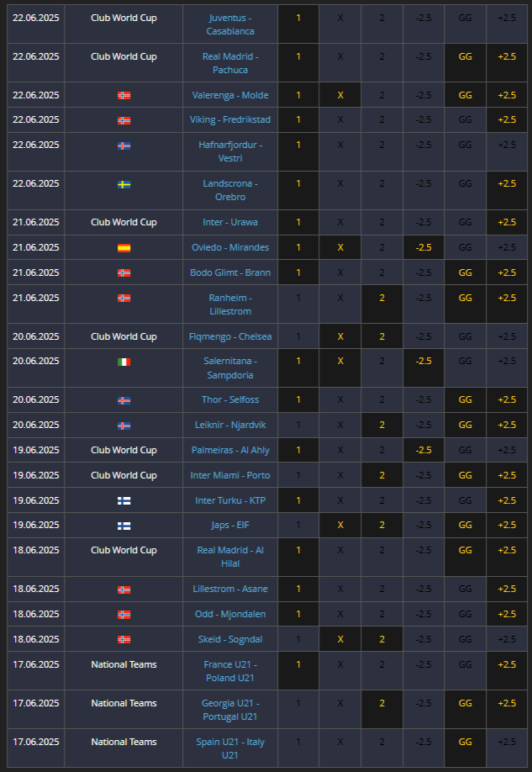Open Georgia U21 - Portugal U21 match link
Viewport: 532px width, 772px height.
point(229,710)
